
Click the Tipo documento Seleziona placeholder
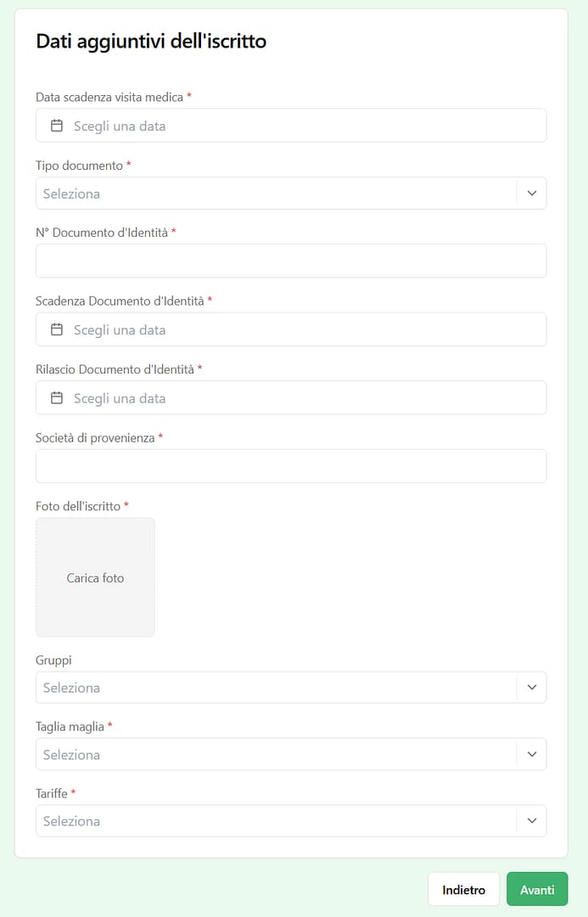click(72, 194)
